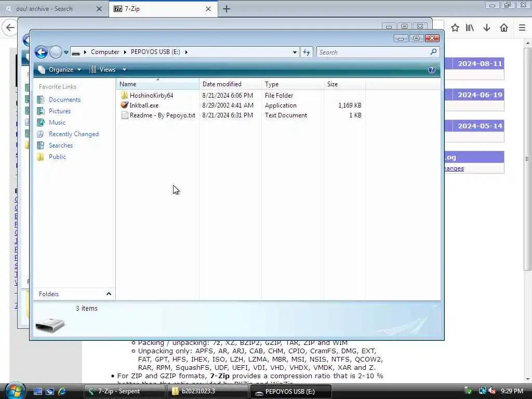Bookmark page with the star icon
The image size is (532, 399).
click(455, 28)
